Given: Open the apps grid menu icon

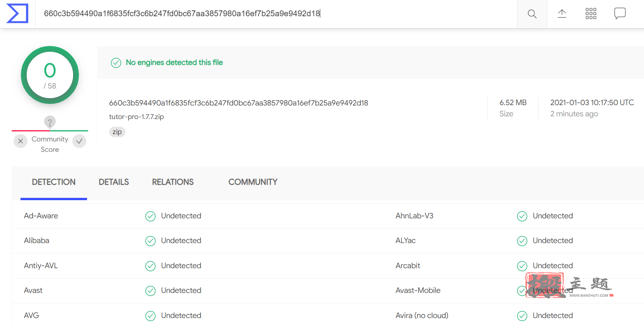Looking at the screenshot, I should 591,14.
